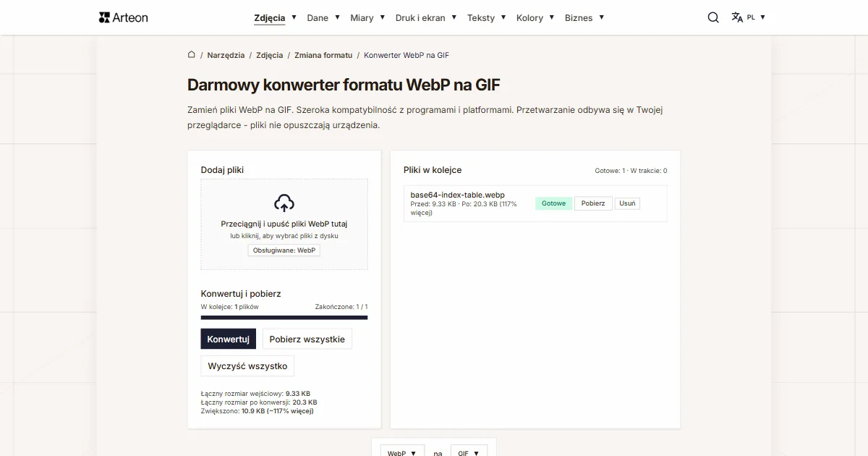The height and width of the screenshot is (456, 868).
Task: Click the 'Pliki w kolejce' heading
Action: pyautogui.click(x=433, y=170)
